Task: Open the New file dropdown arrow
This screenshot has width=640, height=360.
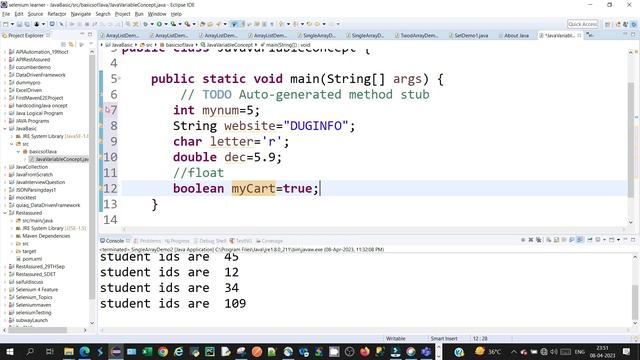Action: 12,24
